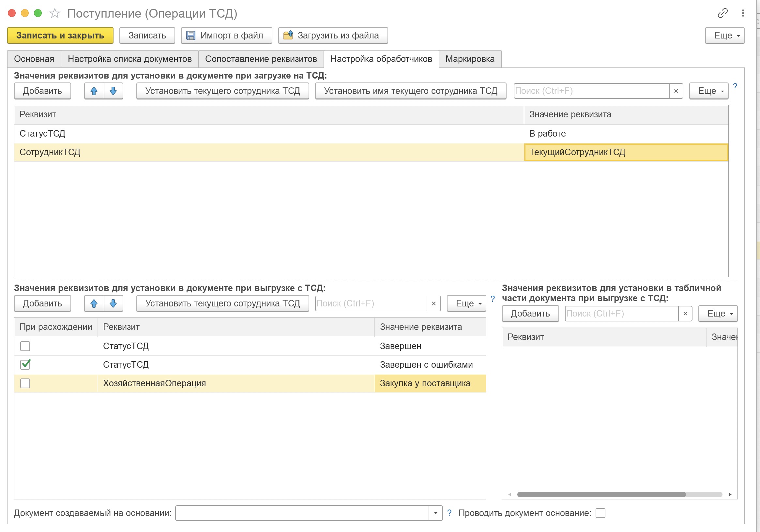The height and width of the screenshot is (532, 760).
Task: Click Загрузить из файла button
Action: [333, 36]
